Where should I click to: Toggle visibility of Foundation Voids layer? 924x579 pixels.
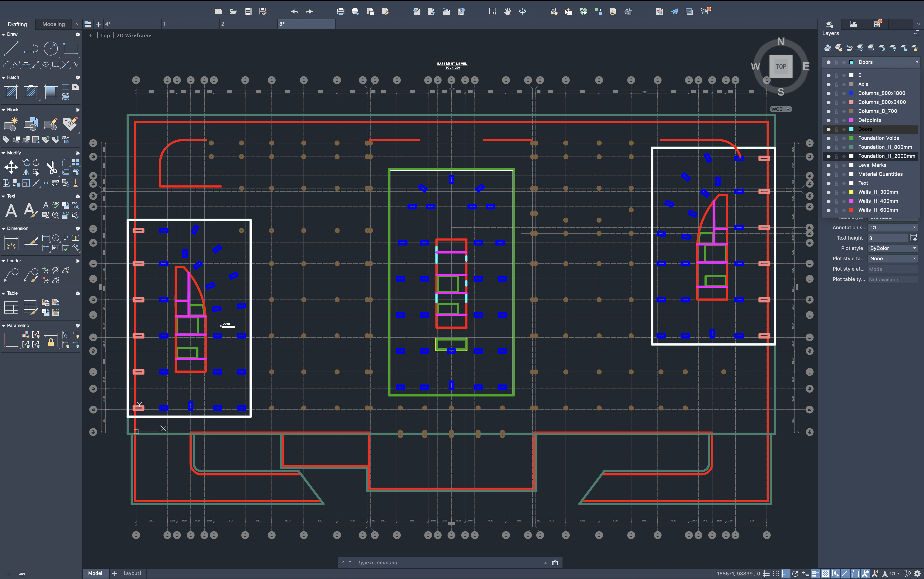click(x=829, y=138)
